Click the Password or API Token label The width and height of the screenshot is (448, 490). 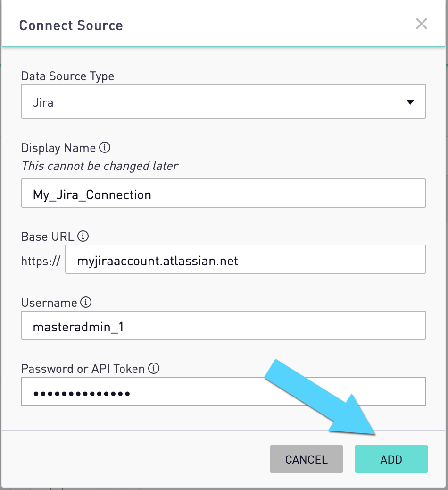coord(83,369)
